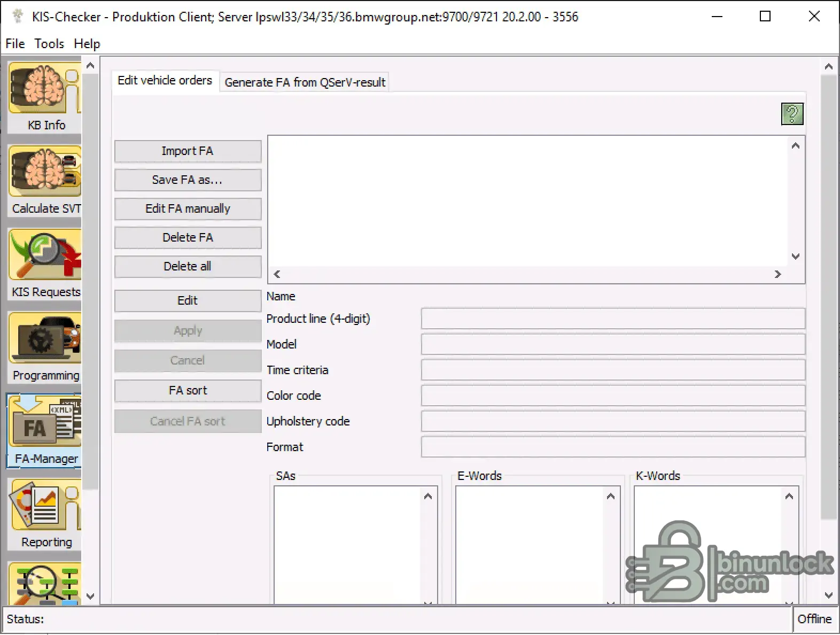Open the Reporting module
This screenshot has height=635, width=840.
[45, 514]
